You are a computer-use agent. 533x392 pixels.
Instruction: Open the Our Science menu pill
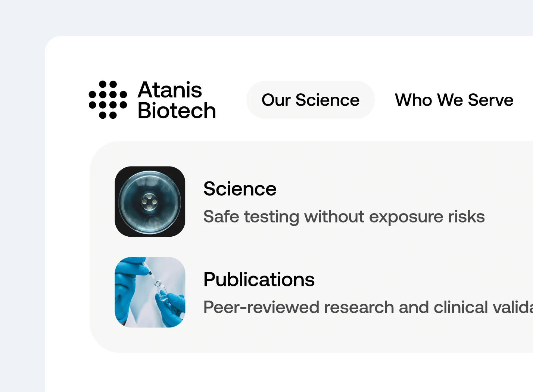coord(310,100)
